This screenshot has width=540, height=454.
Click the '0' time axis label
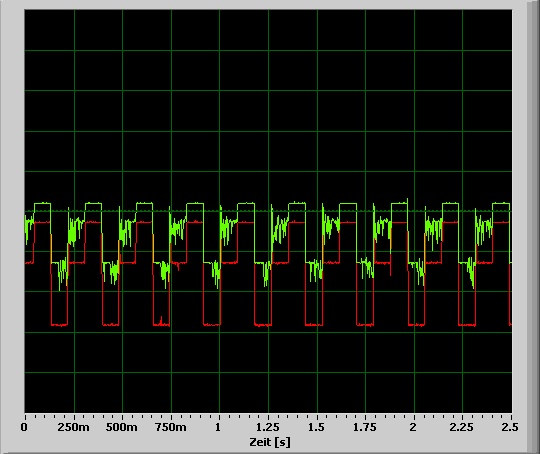[x=24, y=427]
